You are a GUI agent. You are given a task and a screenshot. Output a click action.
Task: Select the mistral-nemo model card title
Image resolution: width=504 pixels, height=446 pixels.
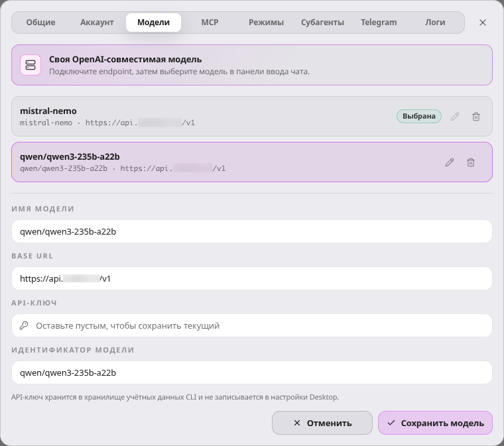click(48, 111)
